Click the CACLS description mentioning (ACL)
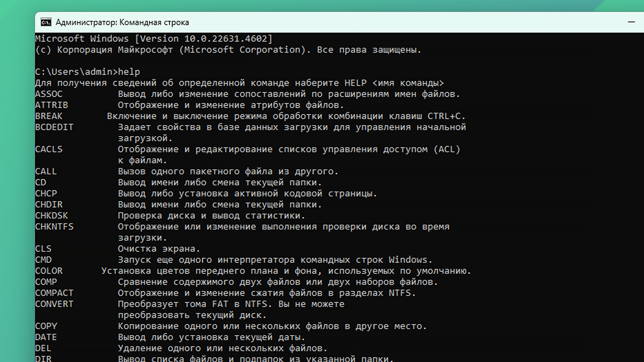 289,149
